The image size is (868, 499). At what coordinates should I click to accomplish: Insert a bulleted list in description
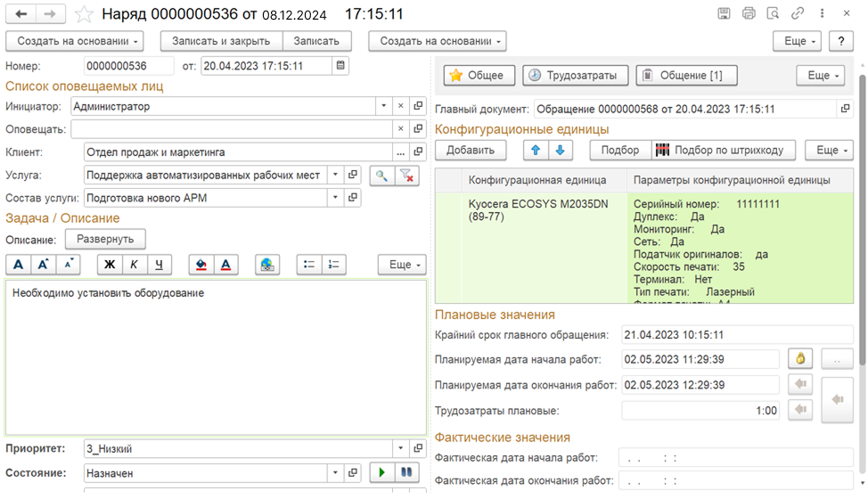click(309, 265)
